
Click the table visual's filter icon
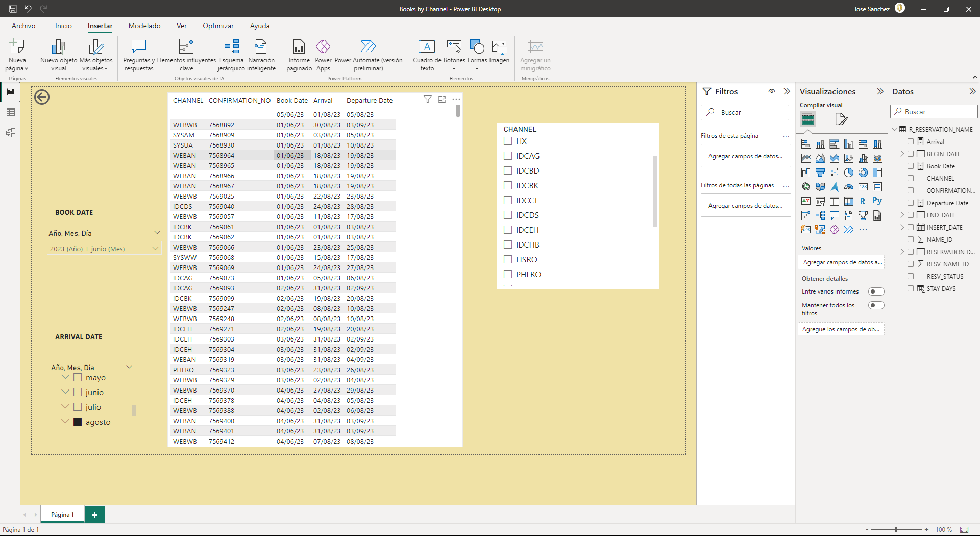[428, 100]
